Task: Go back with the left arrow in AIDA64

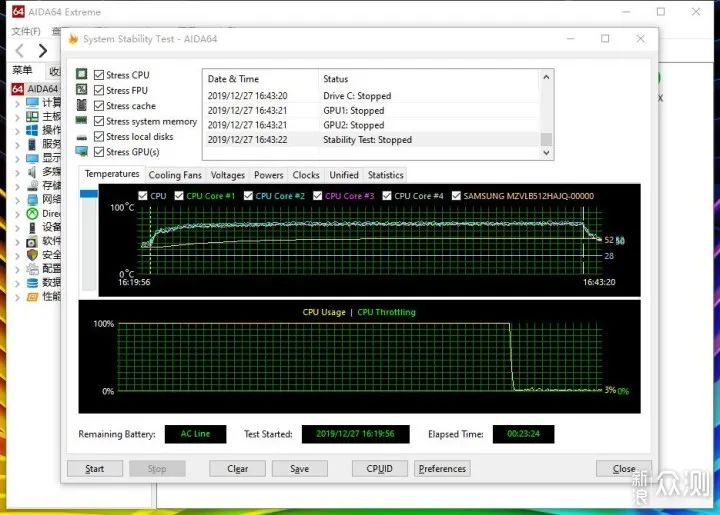Action: tap(20, 50)
